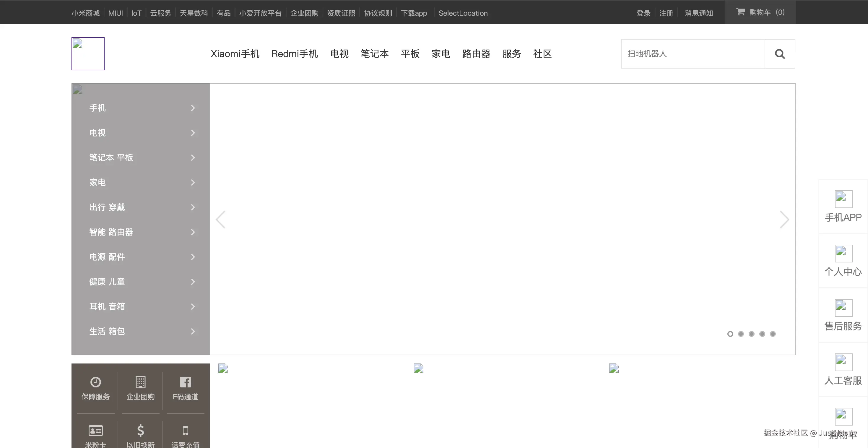Click the 下载app link in top bar
The width and height of the screenshot is (868, 448).
point(414,13)
